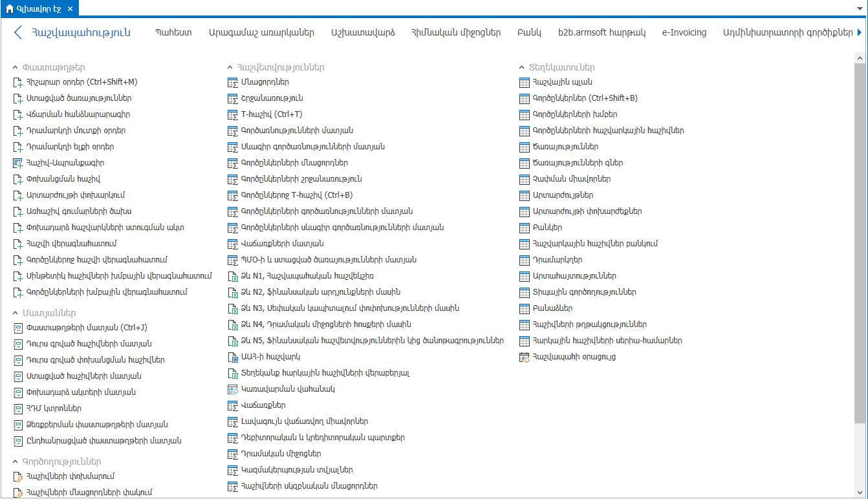Open Գործառնությունների մատյան

(x=297, y=131)
